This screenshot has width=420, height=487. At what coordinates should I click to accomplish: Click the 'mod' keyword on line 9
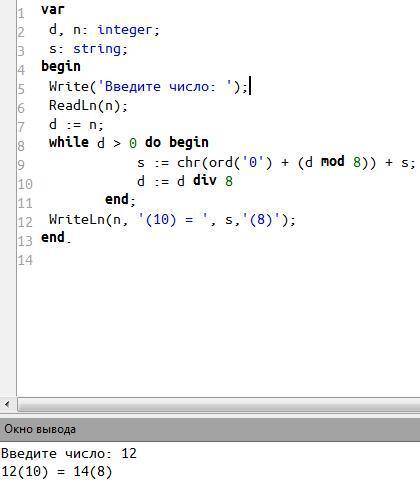(333, 162)
